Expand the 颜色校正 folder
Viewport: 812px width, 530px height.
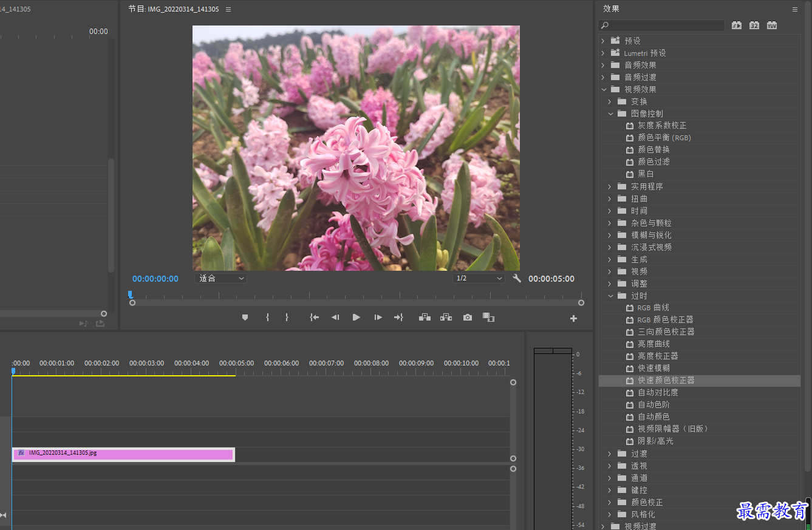pos(610,502)
